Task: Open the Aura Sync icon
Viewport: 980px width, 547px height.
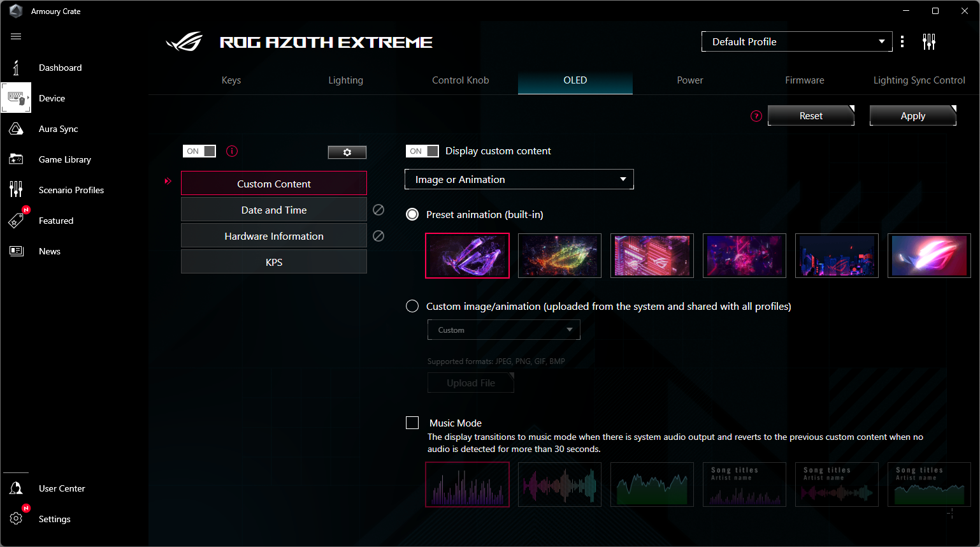Action: [16, 129]
